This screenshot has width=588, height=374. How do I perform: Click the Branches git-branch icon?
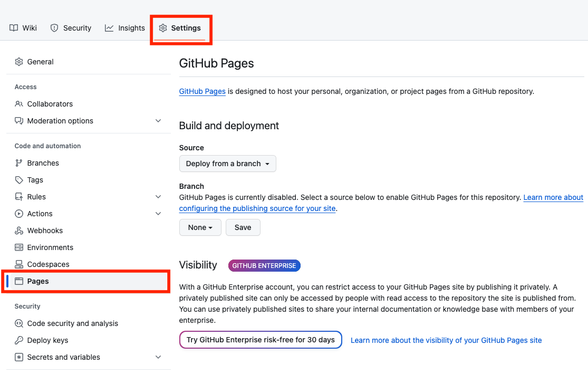click(x=19, y=163)
